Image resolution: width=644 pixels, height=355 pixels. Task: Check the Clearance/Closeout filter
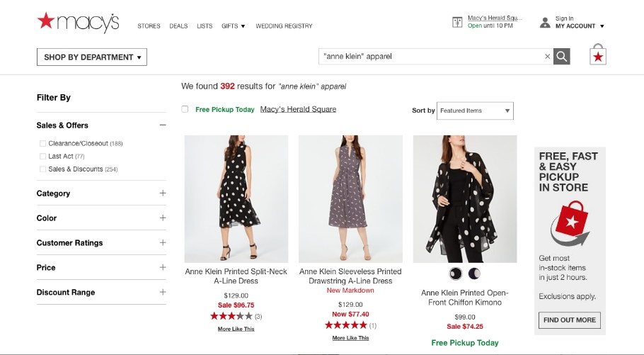42,144
